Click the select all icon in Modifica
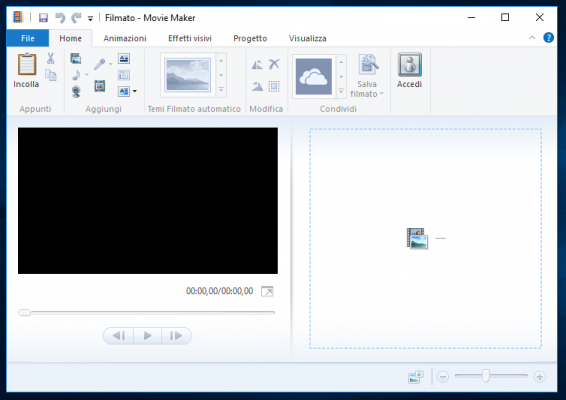 coord(274,86)
